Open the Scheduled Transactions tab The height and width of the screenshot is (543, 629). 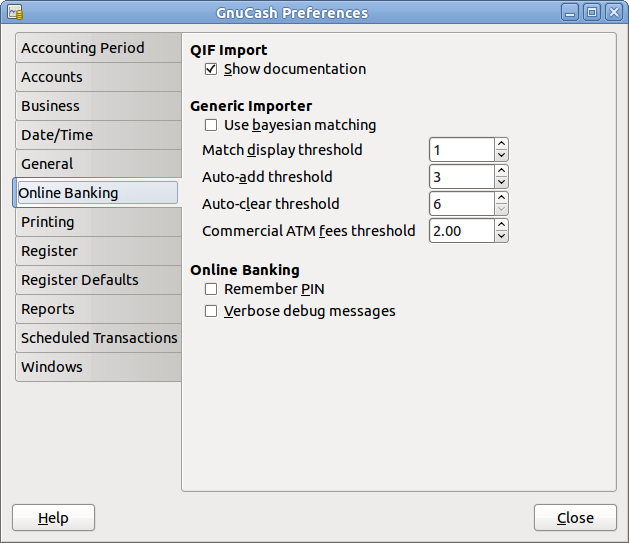98,338
